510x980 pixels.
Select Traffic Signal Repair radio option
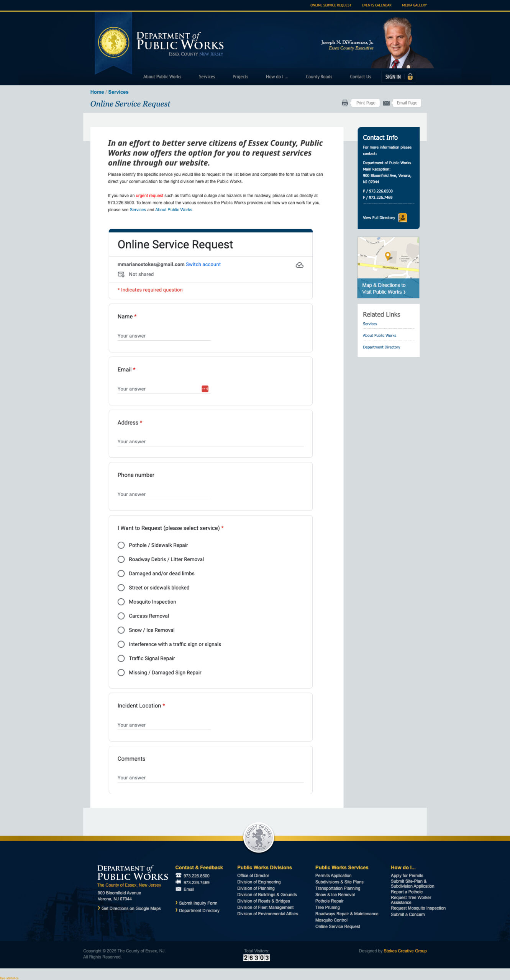click(x=121, y=658)
